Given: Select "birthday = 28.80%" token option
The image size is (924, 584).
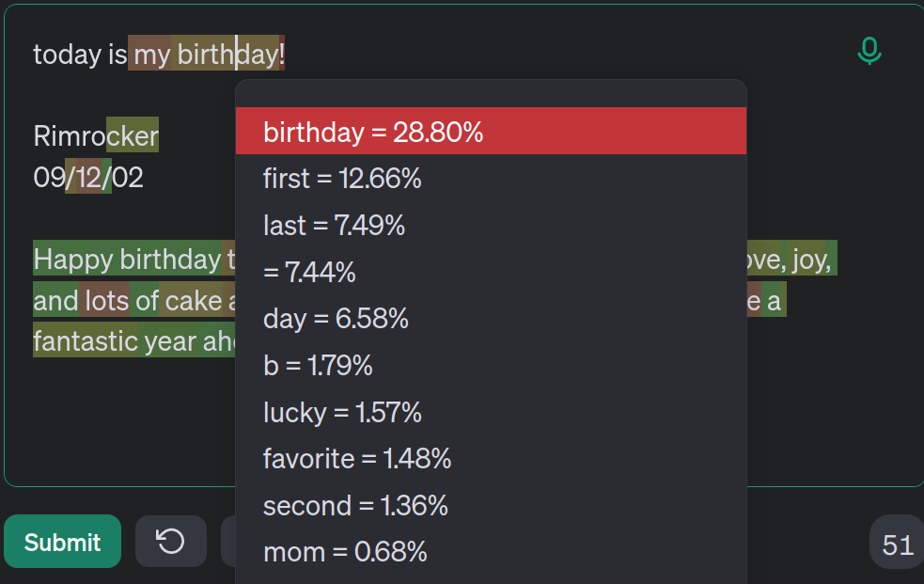Looking at the screenshot, I should tap(491, 131).
